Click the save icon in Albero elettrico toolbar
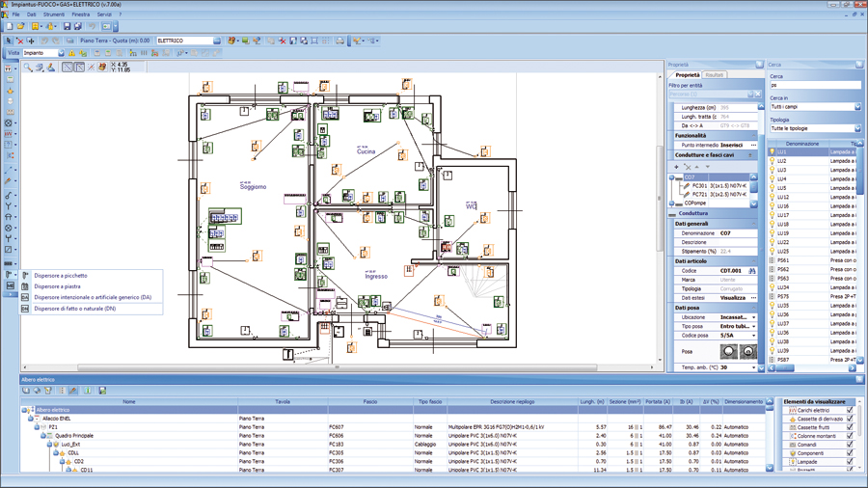868x488 pixels. tap(102, 391)
